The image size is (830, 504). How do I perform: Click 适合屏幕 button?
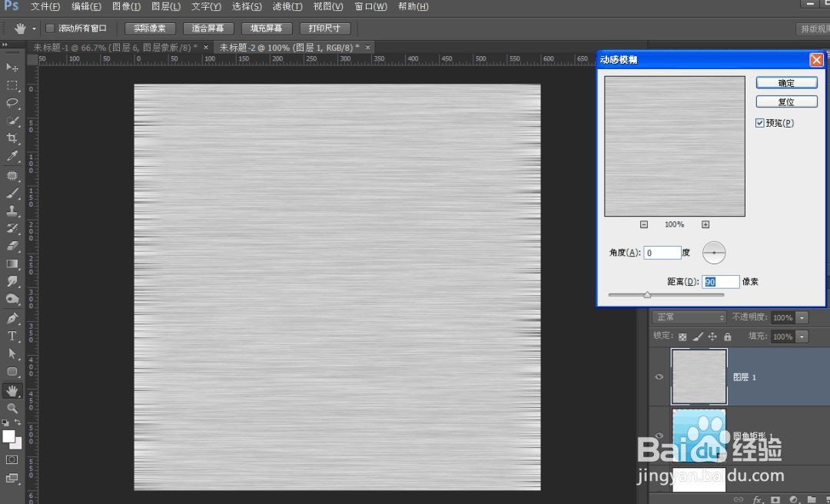click(208, 28)
